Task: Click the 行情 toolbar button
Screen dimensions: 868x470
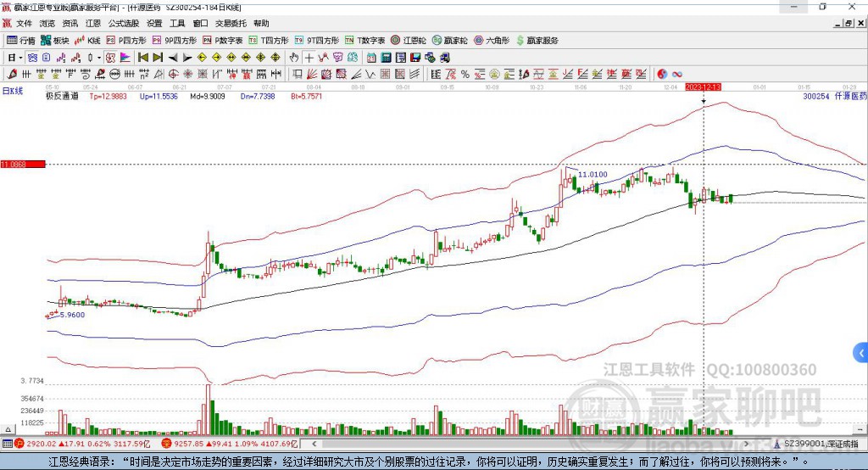Action: (20, 41)
